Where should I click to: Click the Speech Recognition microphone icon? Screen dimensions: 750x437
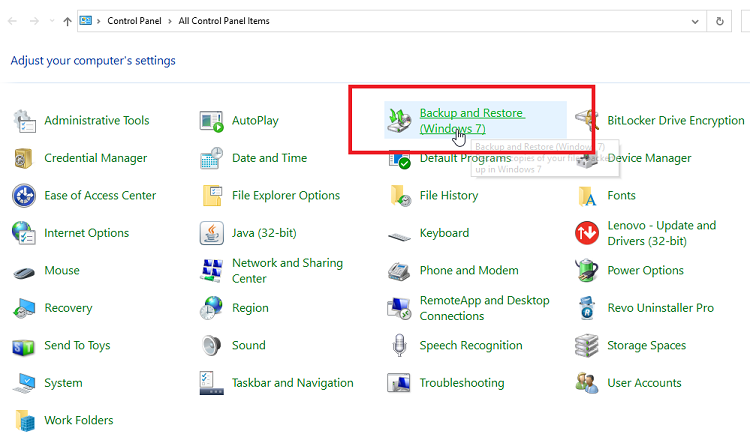pos(399,346)
